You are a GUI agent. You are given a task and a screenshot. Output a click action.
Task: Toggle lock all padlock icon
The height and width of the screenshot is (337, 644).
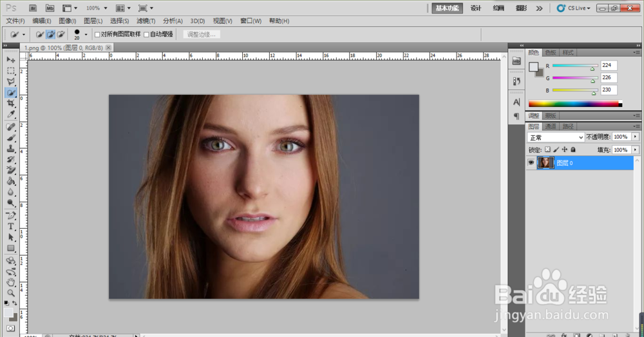pos(573,149)
